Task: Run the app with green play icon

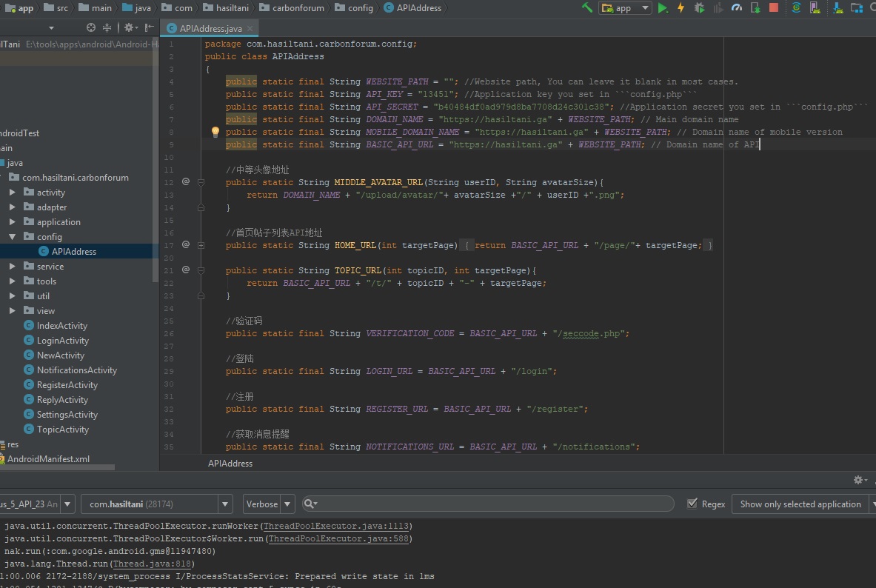Action: 663,8
